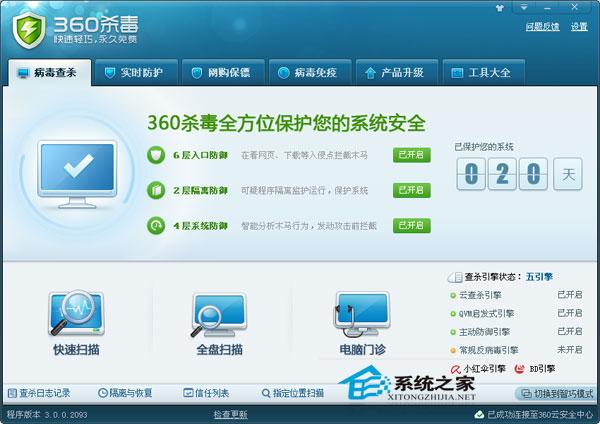
Task: Toggle 6层入口防御 已开启 button
Action: click(x=411, y=155)
